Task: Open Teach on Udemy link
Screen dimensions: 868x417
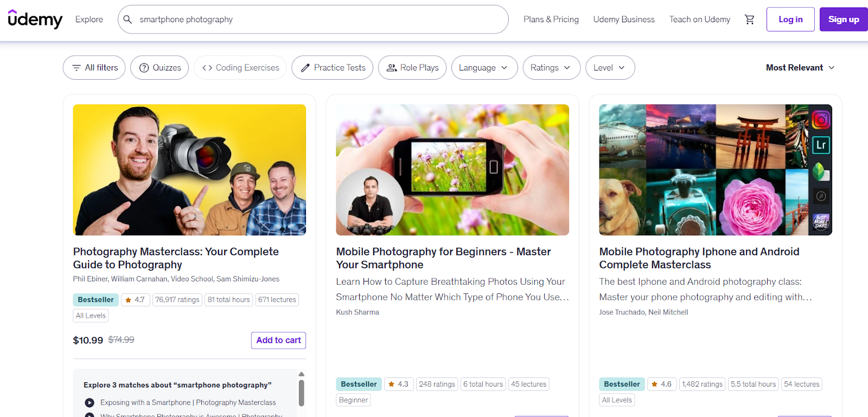Action: point(700,20)
